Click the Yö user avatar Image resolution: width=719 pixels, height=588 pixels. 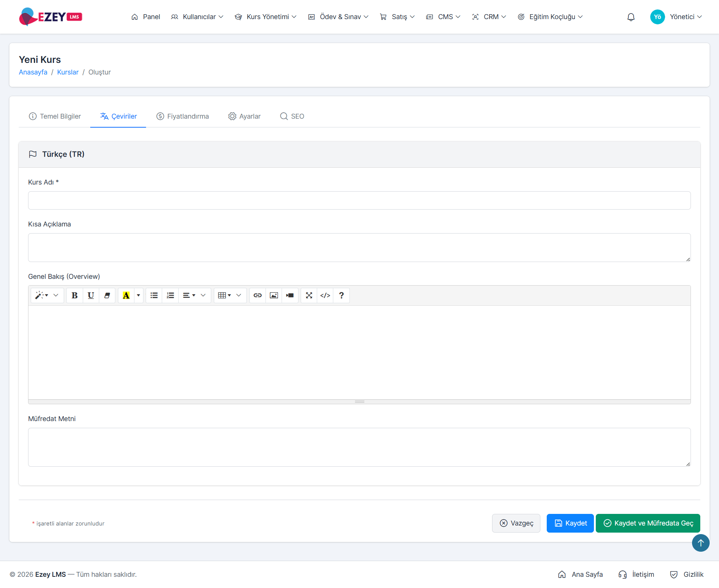coord(657,17)
